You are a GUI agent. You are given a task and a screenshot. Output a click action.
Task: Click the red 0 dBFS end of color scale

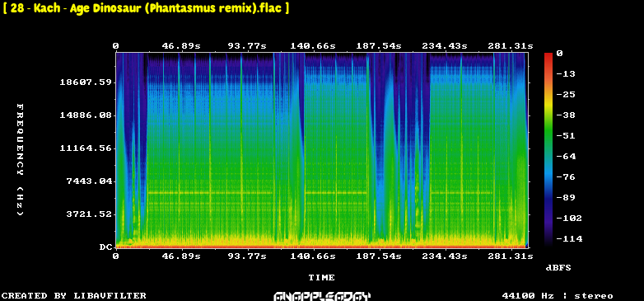click(548, 55)
